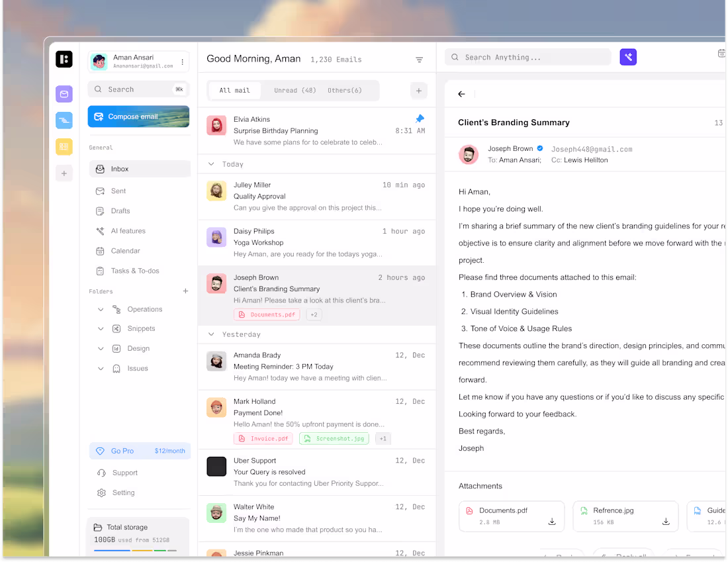728x562 pixels.
Task: Show +1 more attachment in Mark Holland row
Action: [x=383, y=439]
